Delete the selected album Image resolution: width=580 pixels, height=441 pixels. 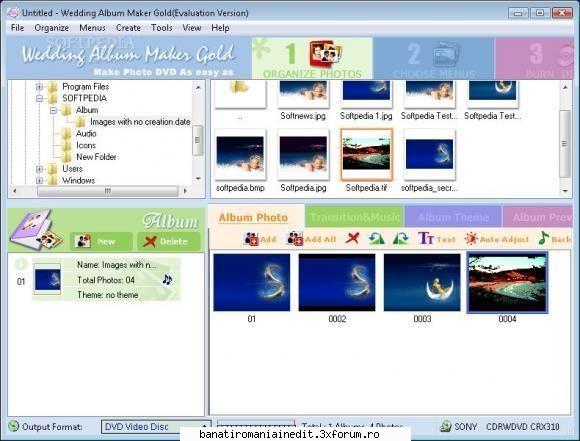(x=168, y=241)
